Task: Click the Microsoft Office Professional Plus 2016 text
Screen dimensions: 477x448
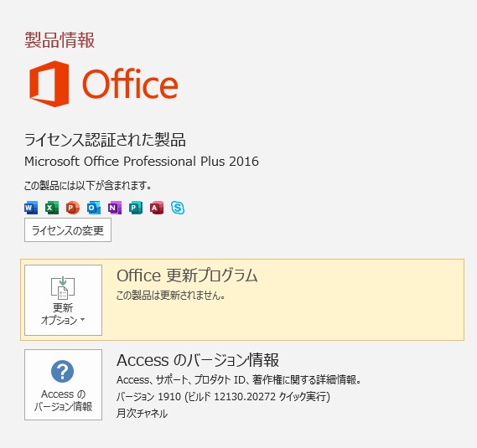Action: (142, 162)
